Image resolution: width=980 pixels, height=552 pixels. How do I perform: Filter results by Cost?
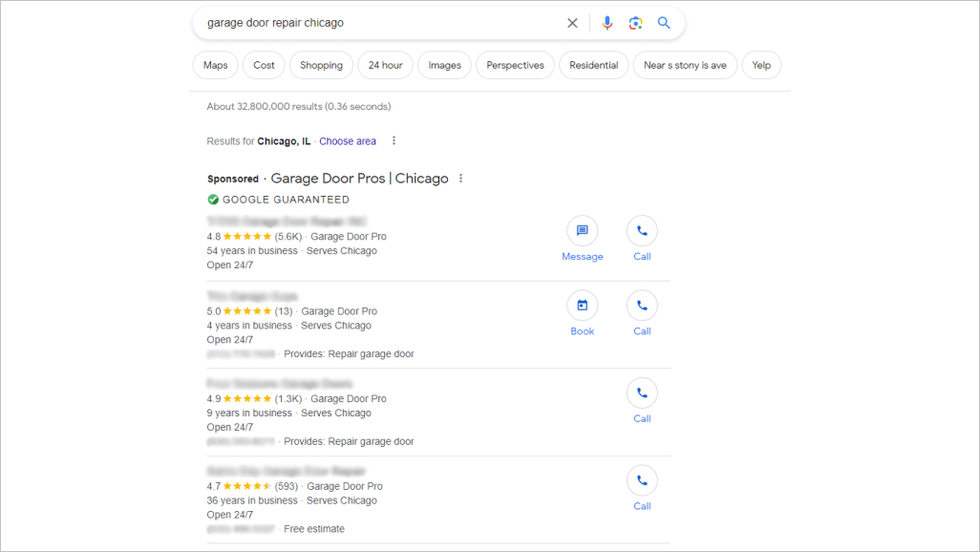point(264,65)
